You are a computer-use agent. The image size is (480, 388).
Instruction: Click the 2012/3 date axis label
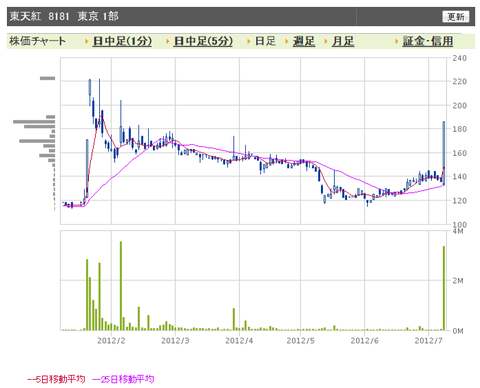(175, 341)
